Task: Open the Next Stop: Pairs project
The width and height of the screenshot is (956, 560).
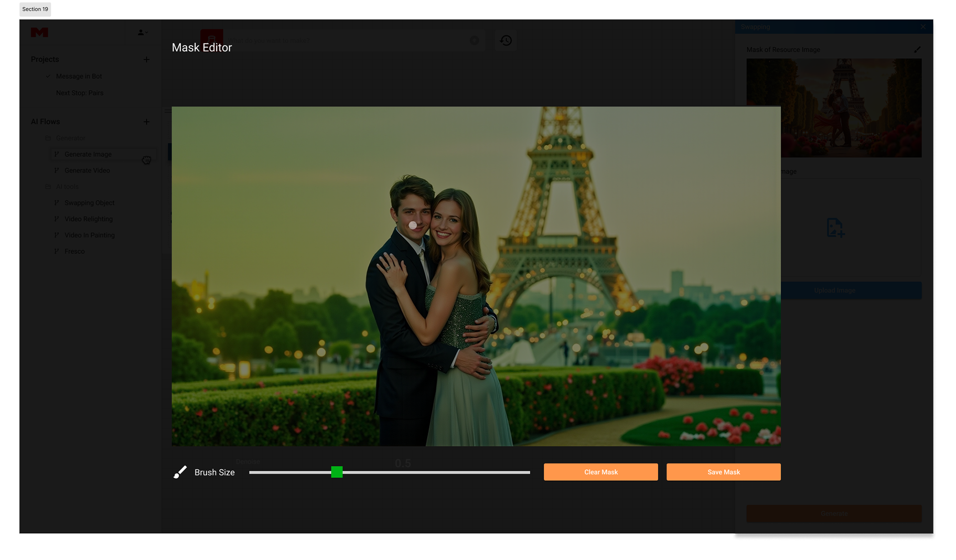Action: (x=80, y=93)
